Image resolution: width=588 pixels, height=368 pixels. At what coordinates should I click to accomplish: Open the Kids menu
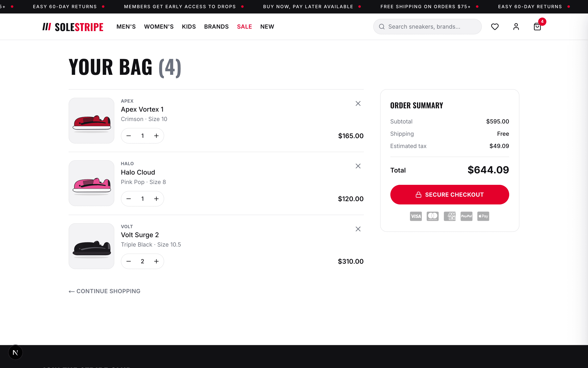pos(189,27)
